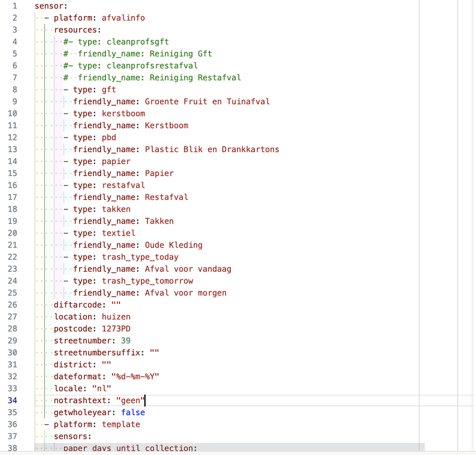Click notrashtext value "geen"

point(130,401)
